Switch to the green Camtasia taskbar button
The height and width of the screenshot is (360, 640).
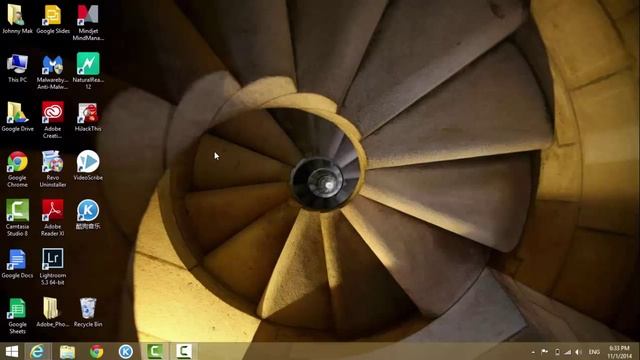pos(155,351)
